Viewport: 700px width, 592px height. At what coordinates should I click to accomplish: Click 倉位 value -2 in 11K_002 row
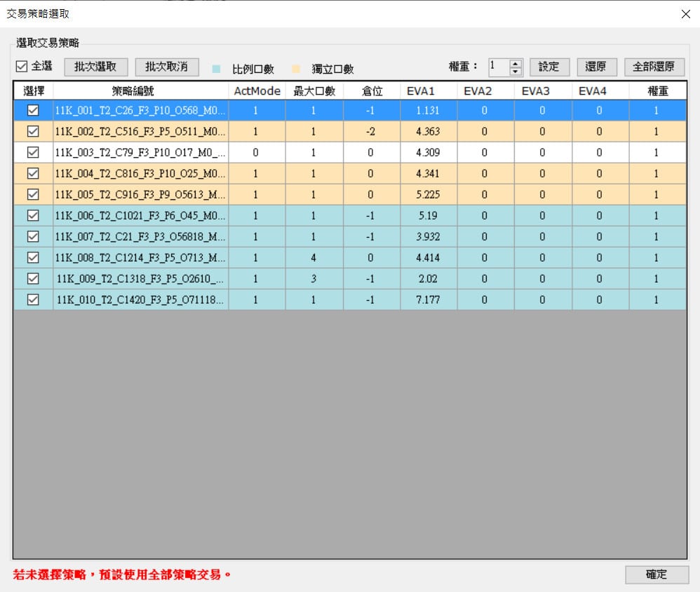point(370,131)
